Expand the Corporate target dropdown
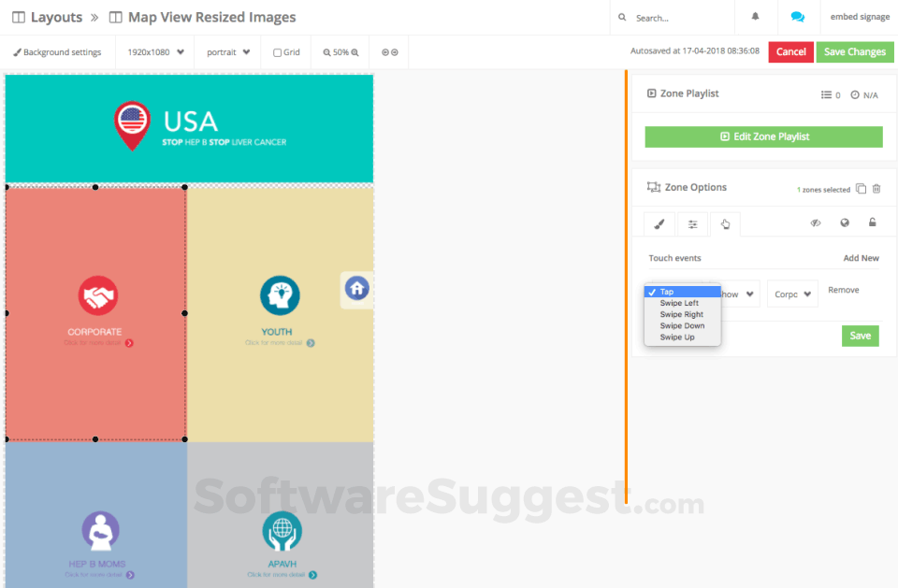 click(792, 294)
